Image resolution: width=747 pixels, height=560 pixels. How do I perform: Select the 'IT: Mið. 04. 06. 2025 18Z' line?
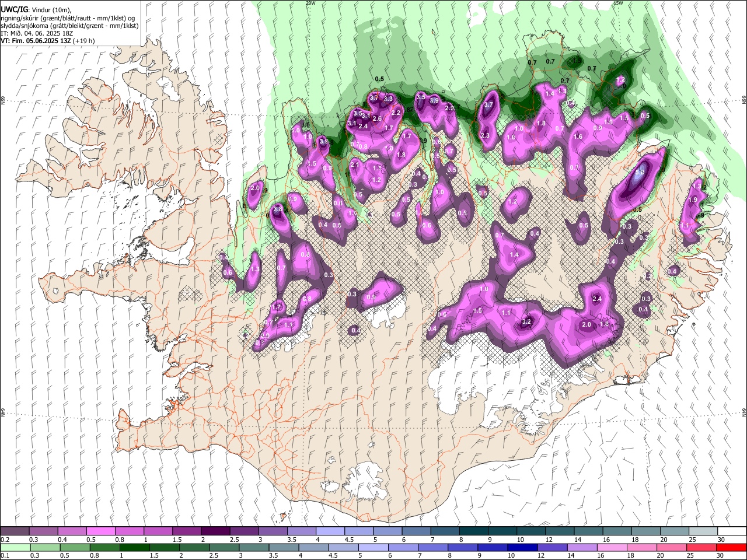click(36, 33)
